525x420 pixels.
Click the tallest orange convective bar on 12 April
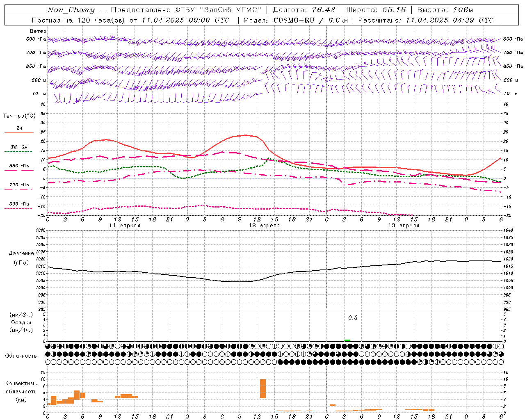click(x=263, y=388)
